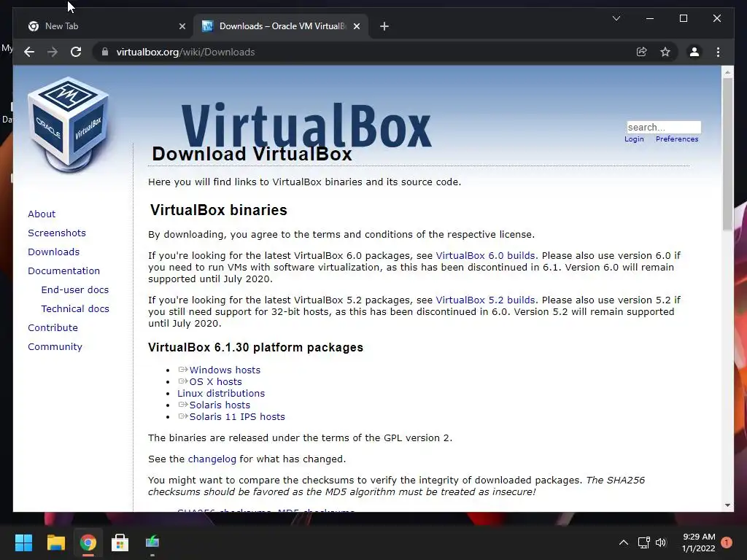Open the Preferences link
The width and height of the screenshot is (747, 560).
pyautogui.click(x=676, y=139)
